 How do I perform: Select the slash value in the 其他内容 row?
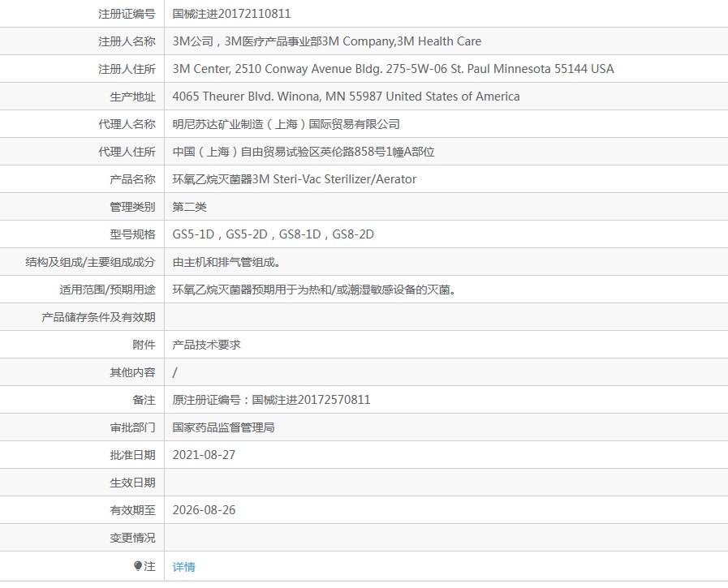click(x=175, y=372)
